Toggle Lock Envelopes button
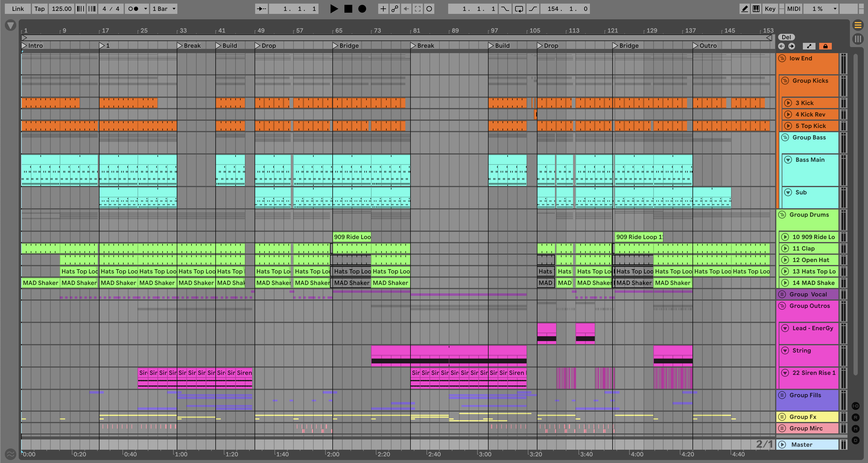Viewport: 868px width, 463px height. 825,46
